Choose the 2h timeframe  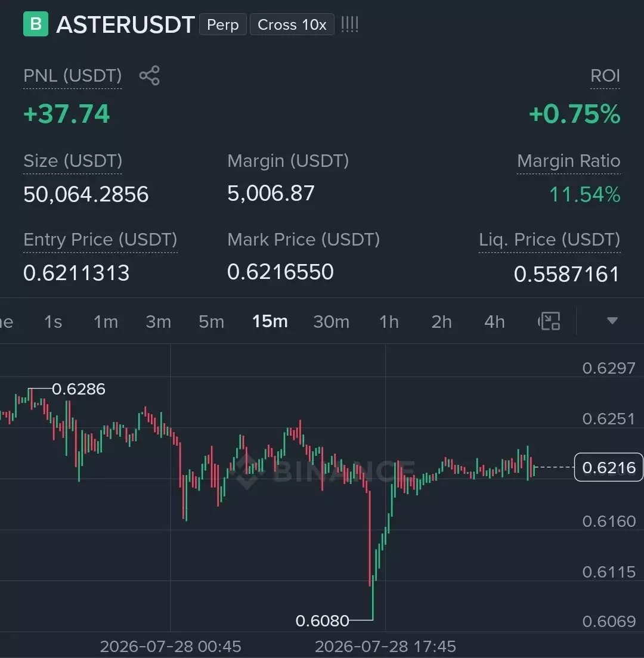(x=442, y=322)
